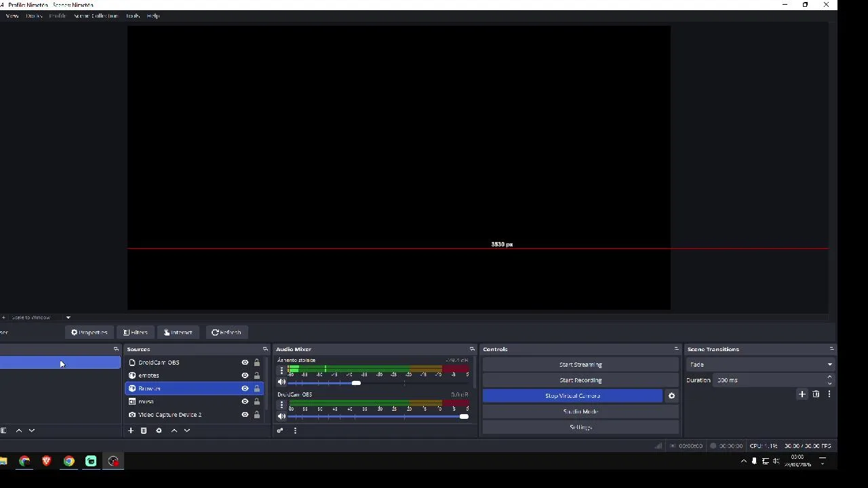Click Start Recording
The width and height of the screenshot is (868, 488).
[x=580, y=380]
